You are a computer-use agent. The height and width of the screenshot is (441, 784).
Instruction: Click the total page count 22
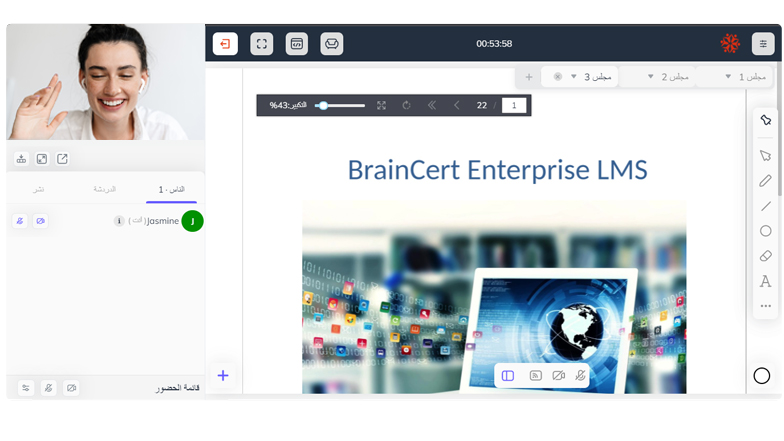482,106
